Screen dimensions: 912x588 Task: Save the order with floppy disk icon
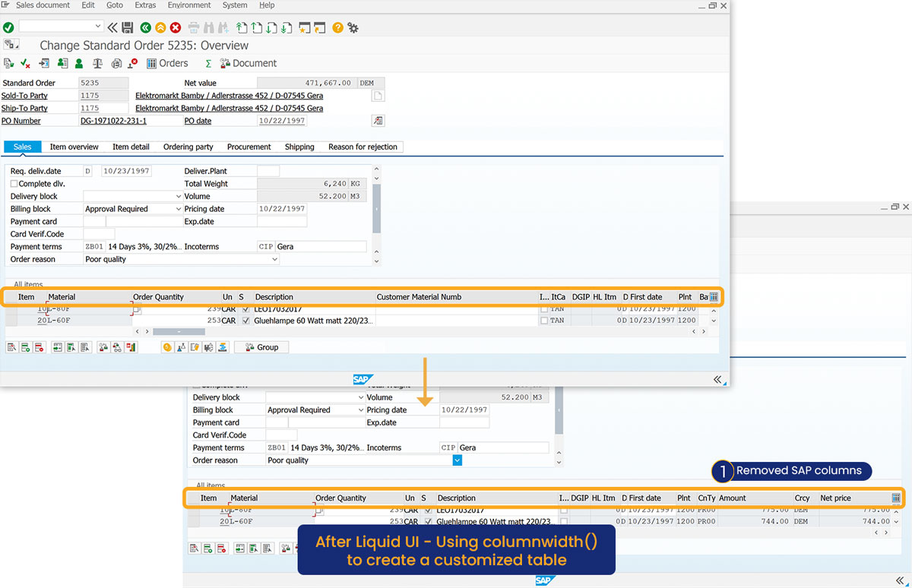pyautogui.click(x=128, y=27)
